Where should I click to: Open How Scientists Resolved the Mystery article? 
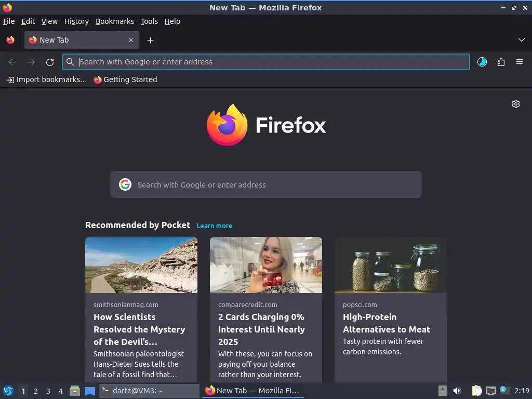click(x=139, y=329)
